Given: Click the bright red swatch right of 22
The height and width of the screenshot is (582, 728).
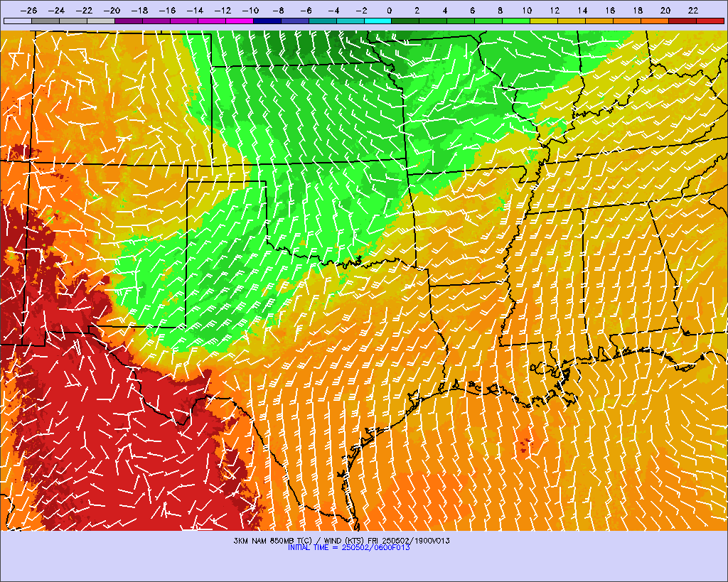Looking at the screenshot, I should [x=710, y=21].
